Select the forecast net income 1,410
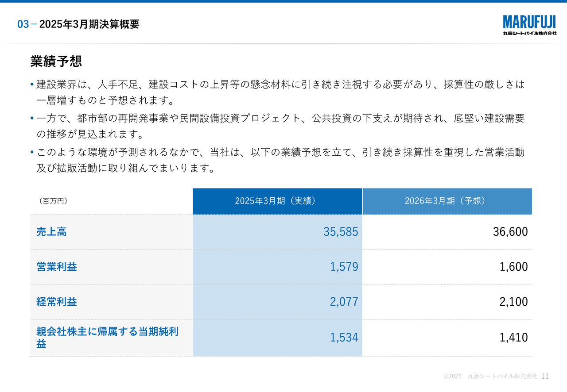567x392 pixels. [514, 338]
